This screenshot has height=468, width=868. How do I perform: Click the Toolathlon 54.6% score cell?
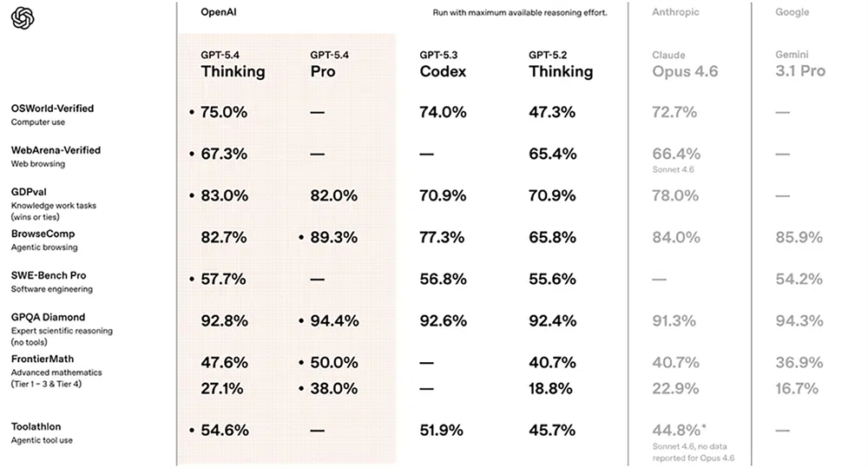pos(224,430)
